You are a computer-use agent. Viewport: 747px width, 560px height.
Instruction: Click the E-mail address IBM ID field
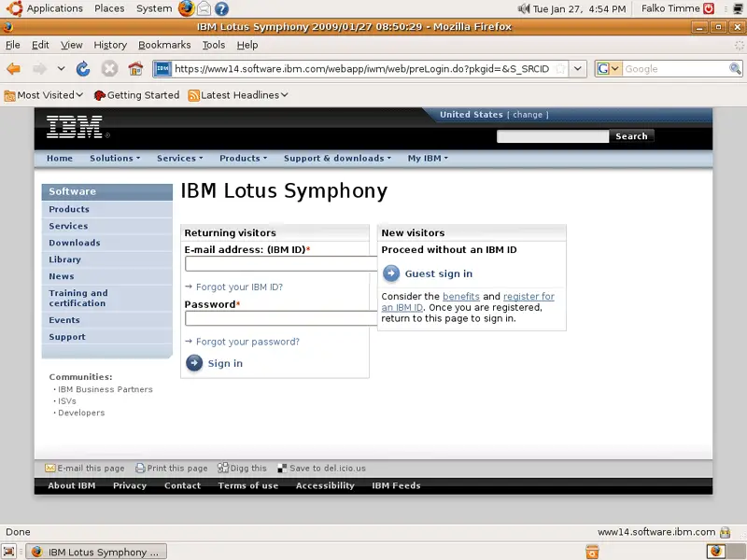click(281, 264)
